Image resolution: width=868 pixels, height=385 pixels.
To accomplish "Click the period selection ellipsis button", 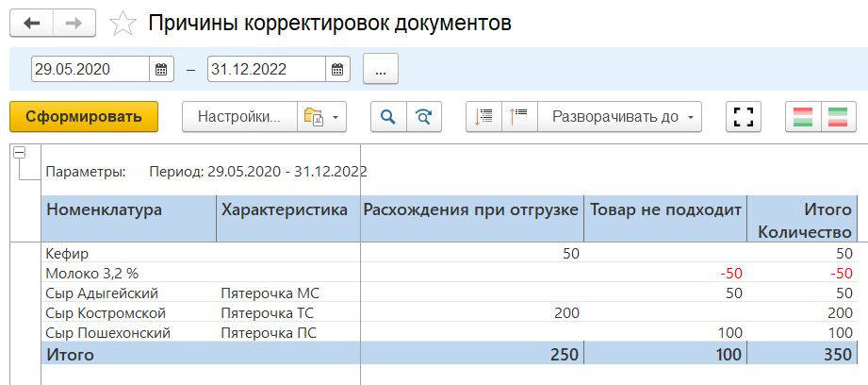I will tap(381, 69).
